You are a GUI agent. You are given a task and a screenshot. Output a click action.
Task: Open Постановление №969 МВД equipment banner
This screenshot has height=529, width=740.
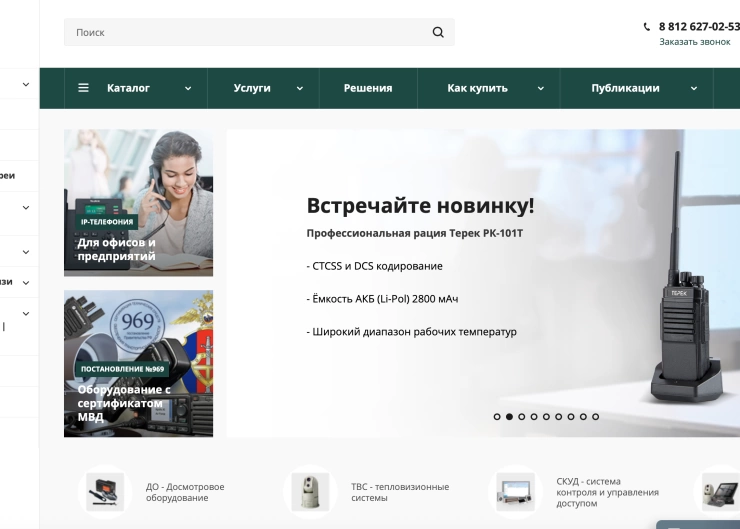[138, 364]
